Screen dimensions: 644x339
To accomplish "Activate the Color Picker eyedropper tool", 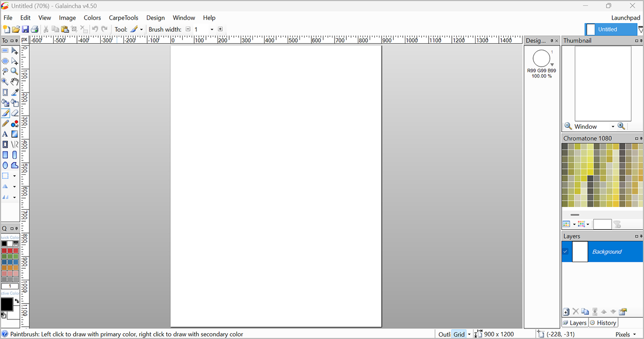I will (x=15, y=92).
